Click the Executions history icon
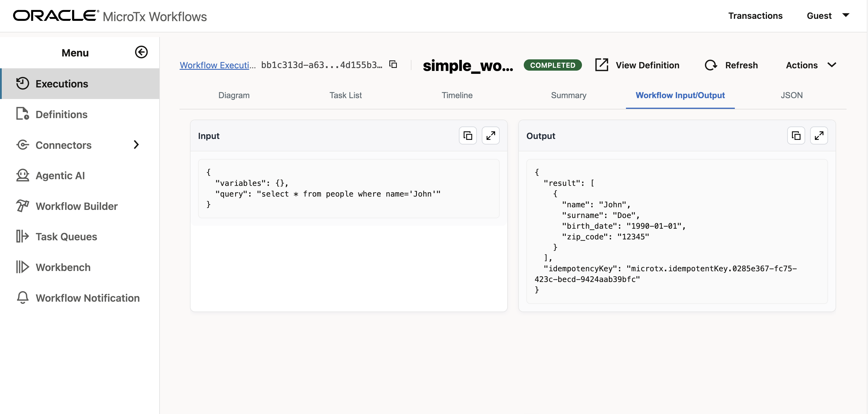The width and height of the screenshot is (868, 414). (x=23, y=84)
